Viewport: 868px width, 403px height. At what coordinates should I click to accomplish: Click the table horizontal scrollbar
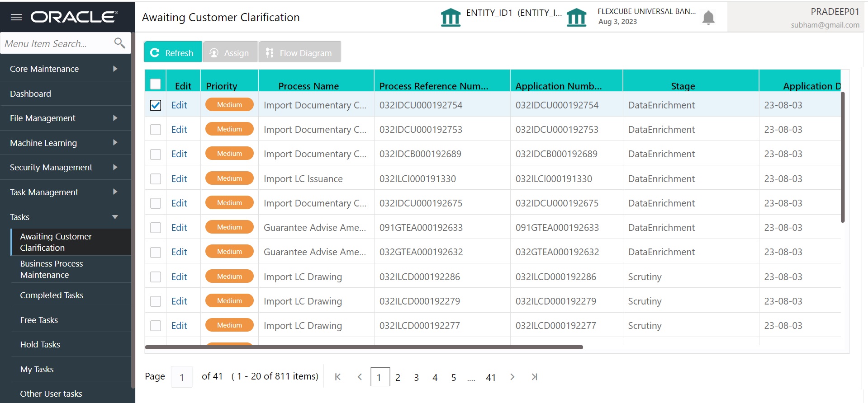364,347
